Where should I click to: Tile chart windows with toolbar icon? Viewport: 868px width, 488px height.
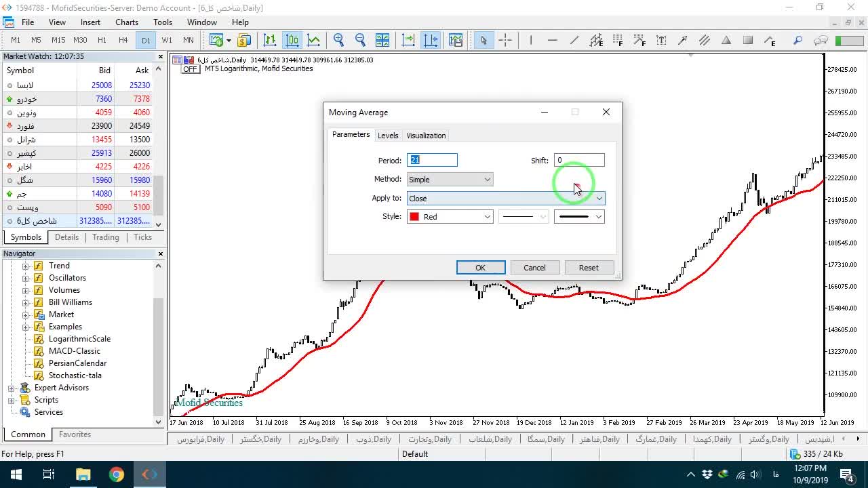point(382,40)
